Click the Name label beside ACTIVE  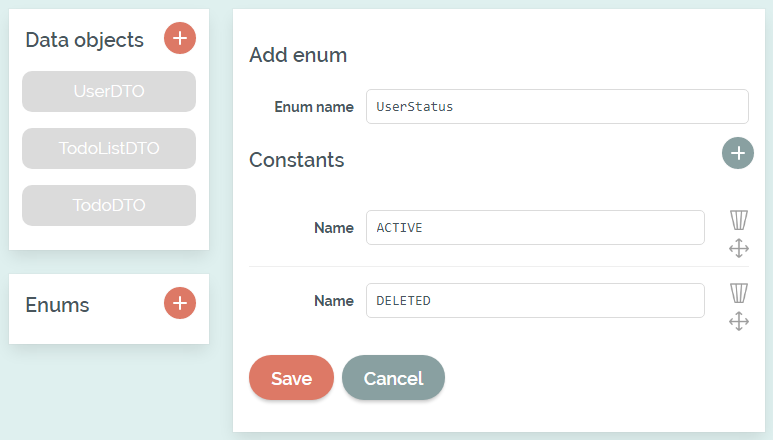pos(334,228)
